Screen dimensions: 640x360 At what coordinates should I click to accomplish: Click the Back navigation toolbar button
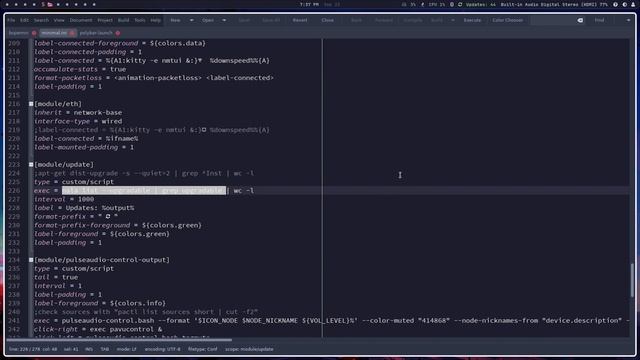(x=356, y=20)
